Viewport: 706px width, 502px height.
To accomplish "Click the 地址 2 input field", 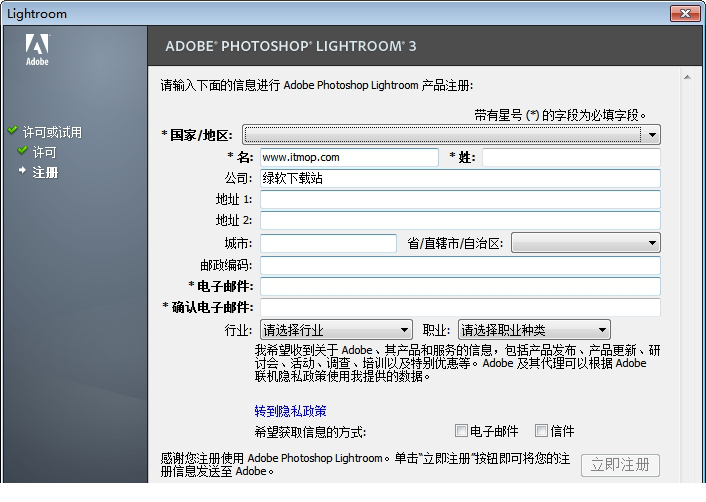I will (460, 221).
